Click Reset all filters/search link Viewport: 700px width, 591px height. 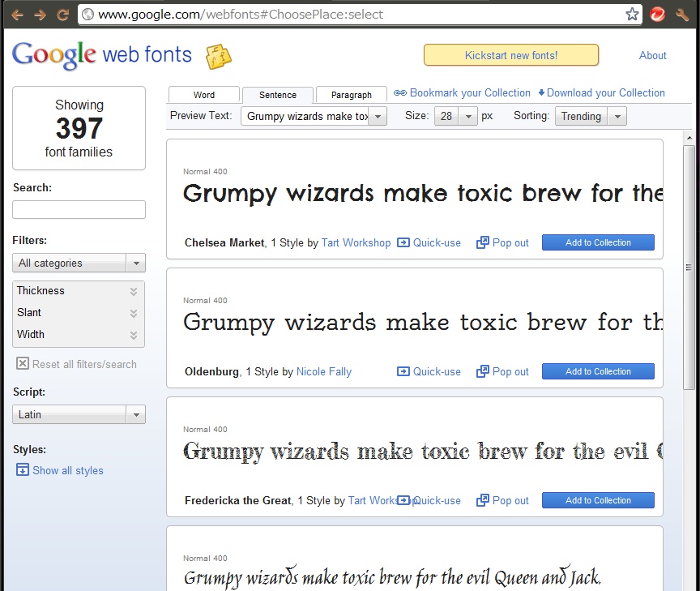click(84, 364)
